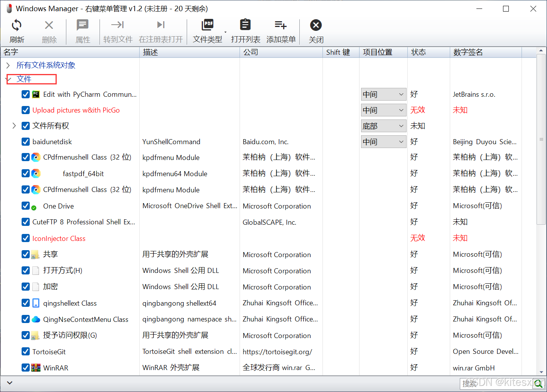
Task: Click the Open Source Devel... signature cell
Action: point(486,352)
